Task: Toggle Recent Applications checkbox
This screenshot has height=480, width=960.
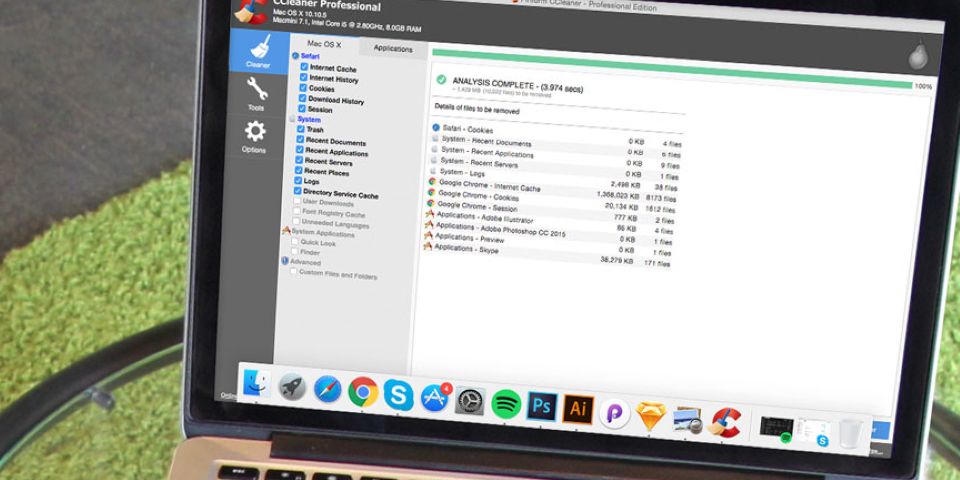Action: coord(299,150)
